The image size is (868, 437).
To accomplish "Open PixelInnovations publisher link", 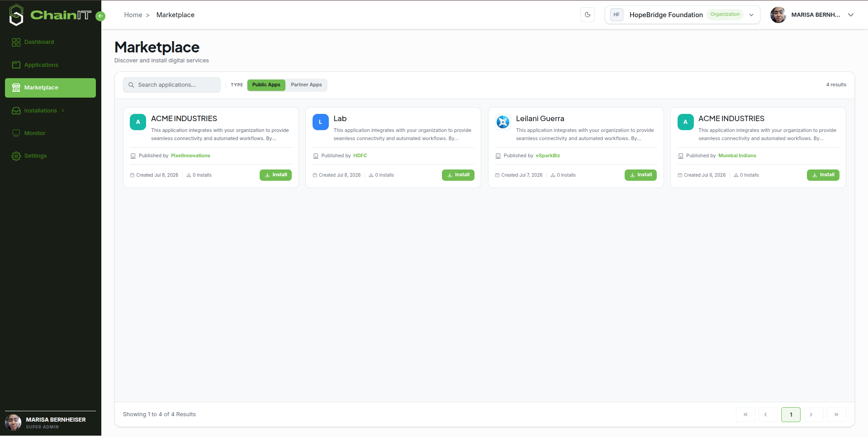I will tap(190, 156).
